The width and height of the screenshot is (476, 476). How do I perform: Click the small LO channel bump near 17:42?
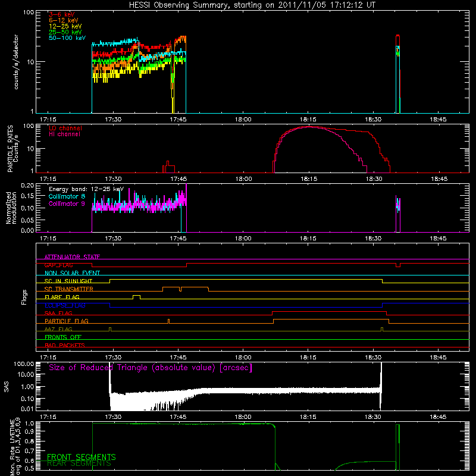coord(168,167)
